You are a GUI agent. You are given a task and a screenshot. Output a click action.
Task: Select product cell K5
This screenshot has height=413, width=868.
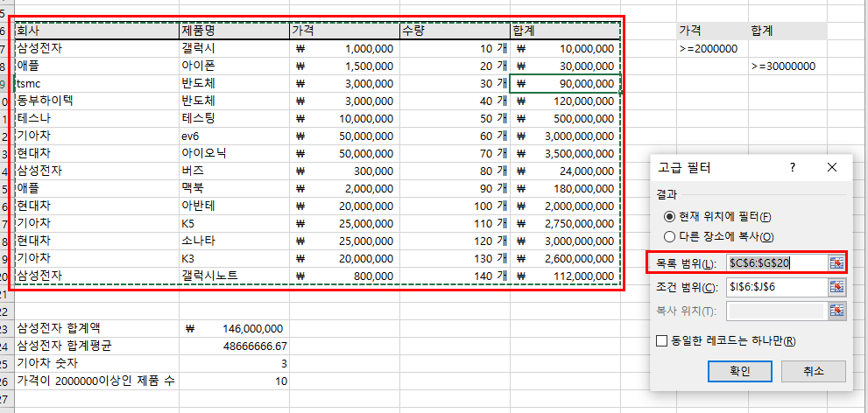(234, 225)
